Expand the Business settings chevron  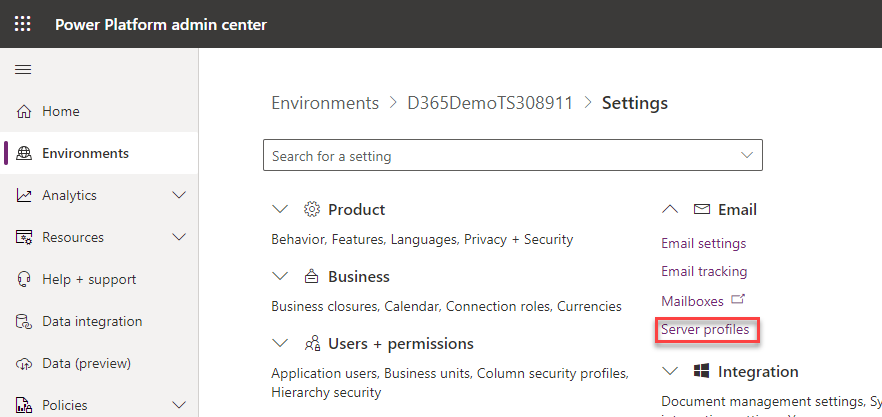tap(280, 276)
